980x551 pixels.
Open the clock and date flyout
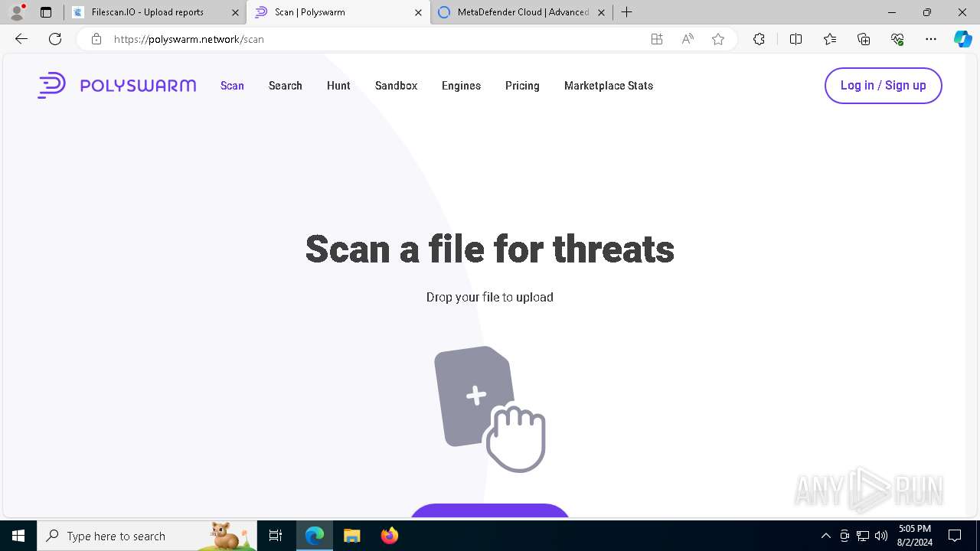point(915,536)
